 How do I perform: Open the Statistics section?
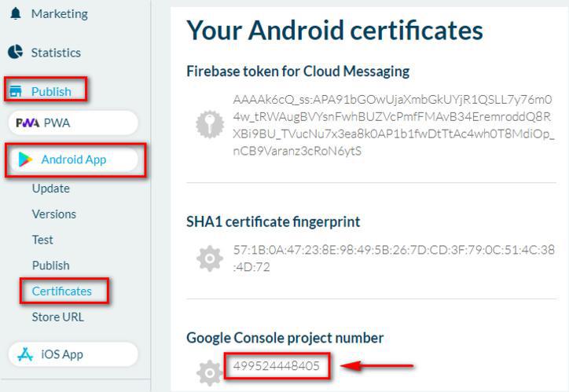click(56, 53)
